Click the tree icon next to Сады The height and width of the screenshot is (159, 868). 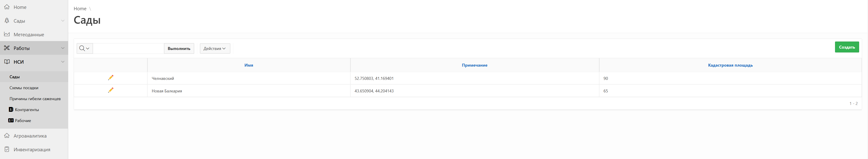tap(7, 21)
